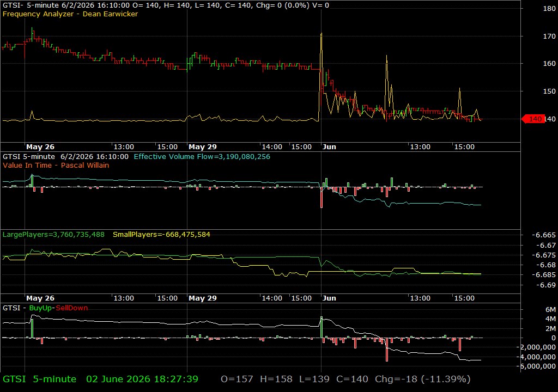Select 'May 26' on the players panel time axis
The image size is (558, 392).
(x=40, y=298)
